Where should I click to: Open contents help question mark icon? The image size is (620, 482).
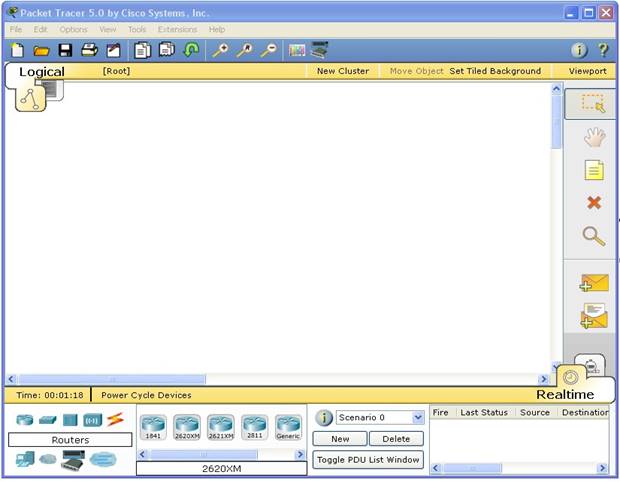[x=603, y=50]
